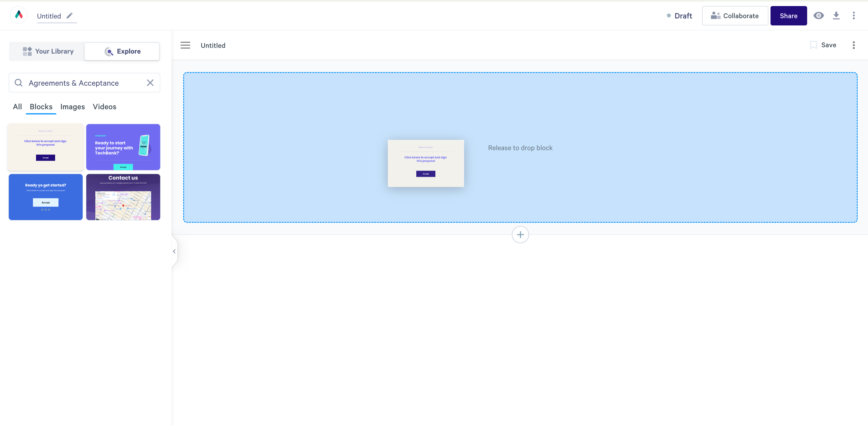Click the Agreements & Acceptance search field
This screenshot has height=425, width=868.
click(81, 83)
